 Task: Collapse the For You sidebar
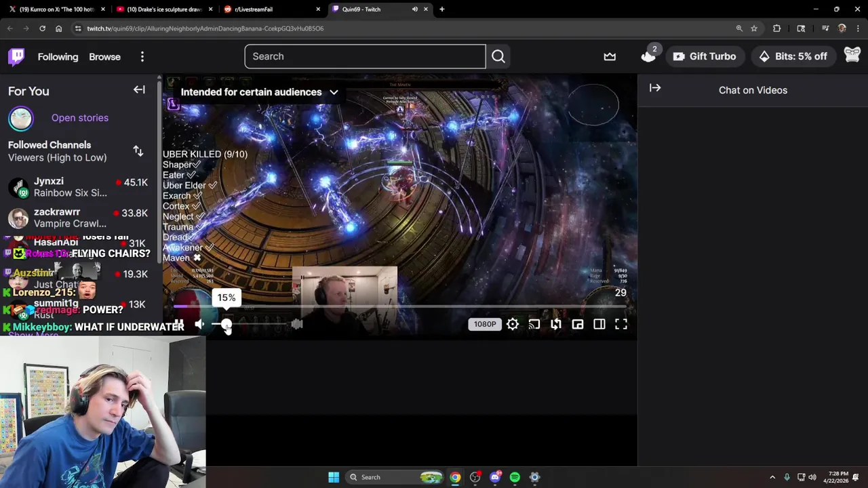point(139,89)
